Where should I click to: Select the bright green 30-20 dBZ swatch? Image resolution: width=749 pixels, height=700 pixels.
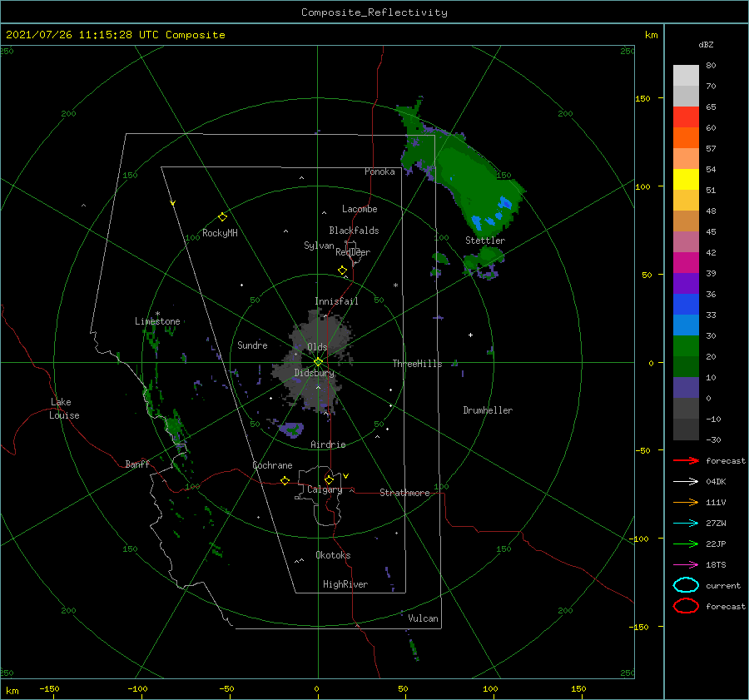tap(686, 346)
